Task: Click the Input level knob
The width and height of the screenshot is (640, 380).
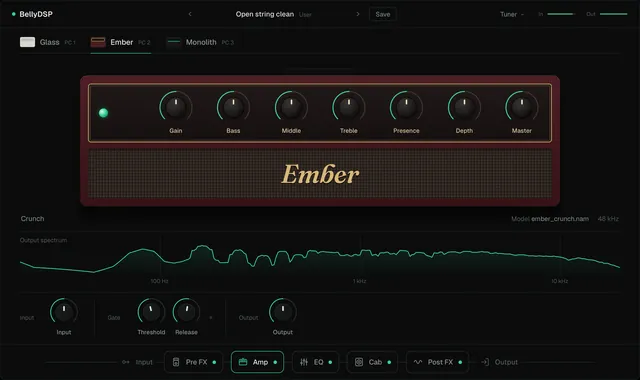Action: (64, 312)
